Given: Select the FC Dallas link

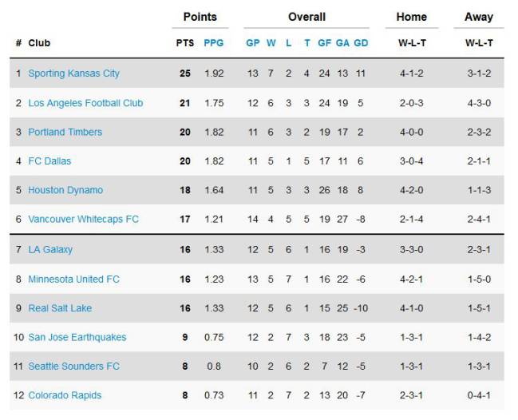Looking at the screenshot, I should click(x=49, y=161).
